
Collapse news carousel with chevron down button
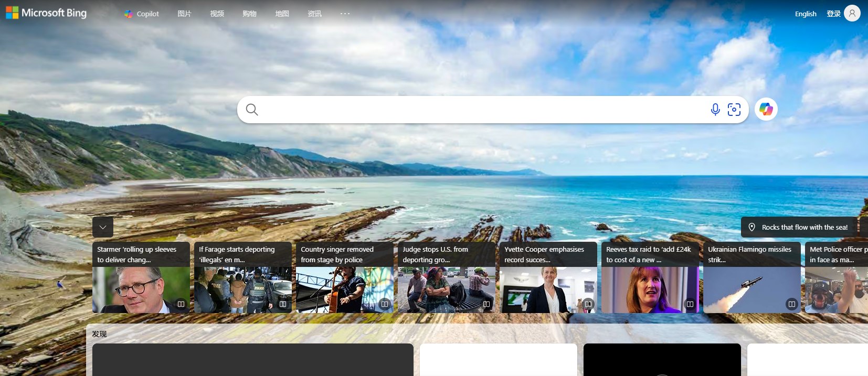pyautogui.click(x=103, y=227)
